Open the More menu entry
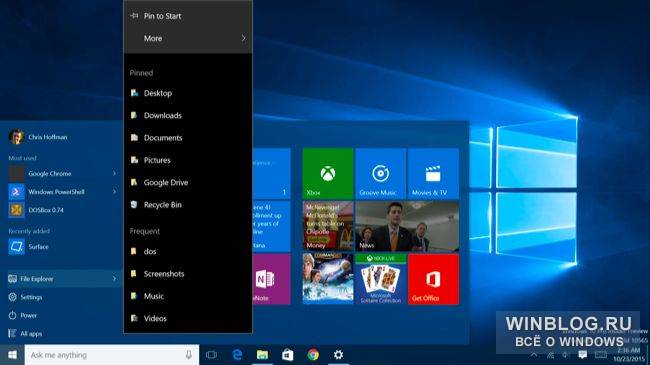Viewport: 650px width, 365px height. pos(188,38)
